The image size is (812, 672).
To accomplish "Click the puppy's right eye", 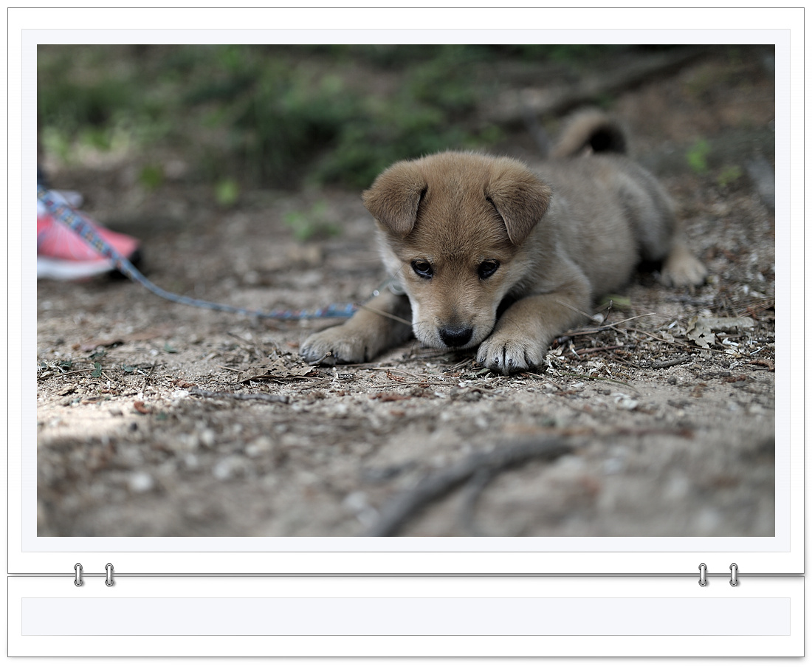I will [x=487, y=269].
